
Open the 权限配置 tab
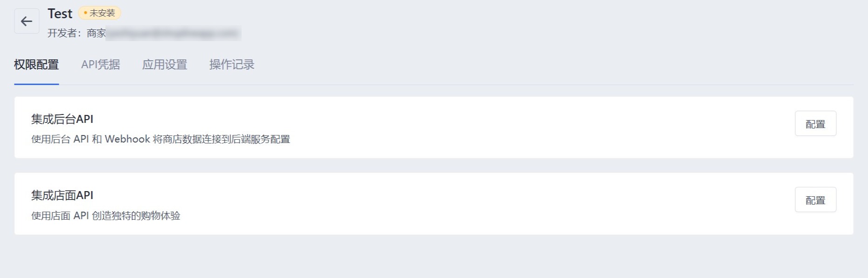tap(36, 65)
